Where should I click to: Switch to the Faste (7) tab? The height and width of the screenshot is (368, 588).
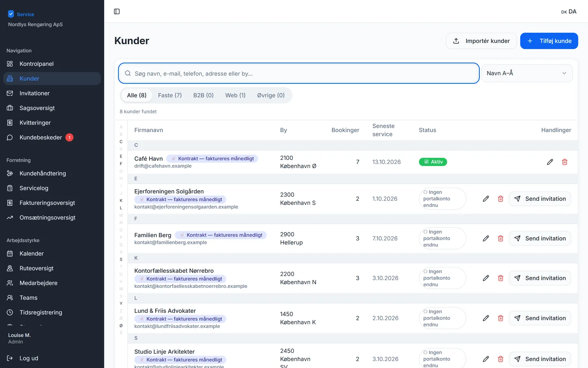(x=170, y=95)
